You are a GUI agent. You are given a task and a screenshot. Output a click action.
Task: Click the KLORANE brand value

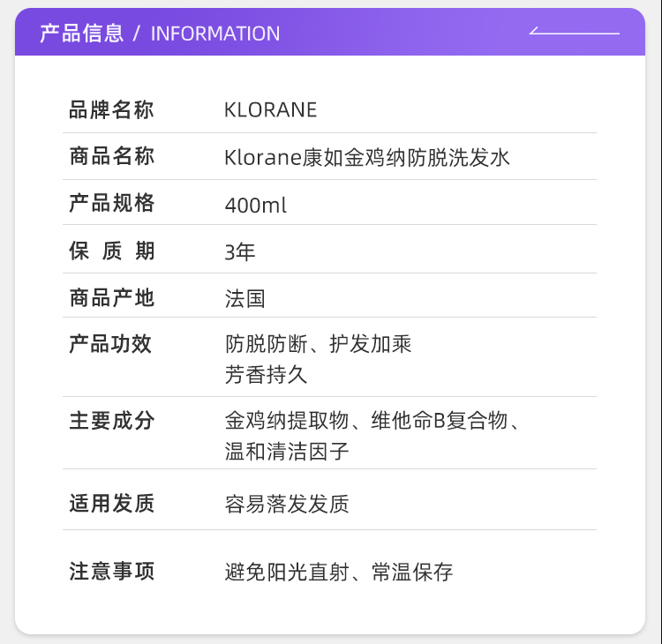click(x=271, y=110)
